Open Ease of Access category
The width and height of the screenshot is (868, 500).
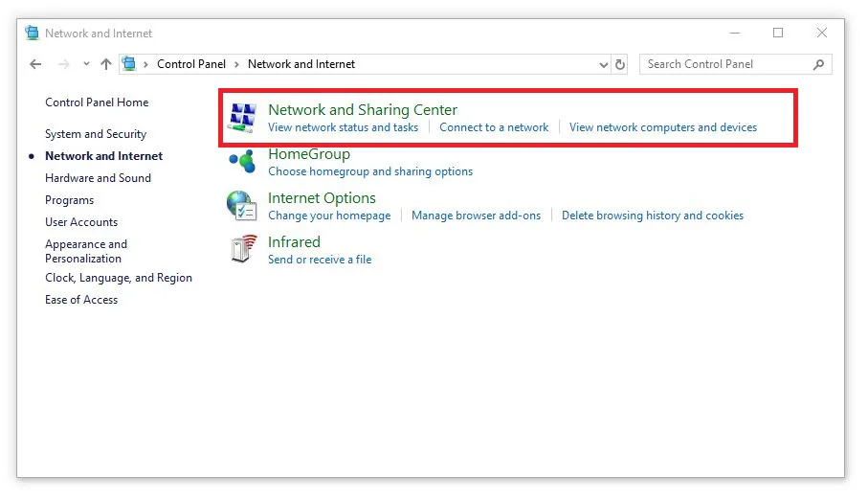[x=81, y=300]
